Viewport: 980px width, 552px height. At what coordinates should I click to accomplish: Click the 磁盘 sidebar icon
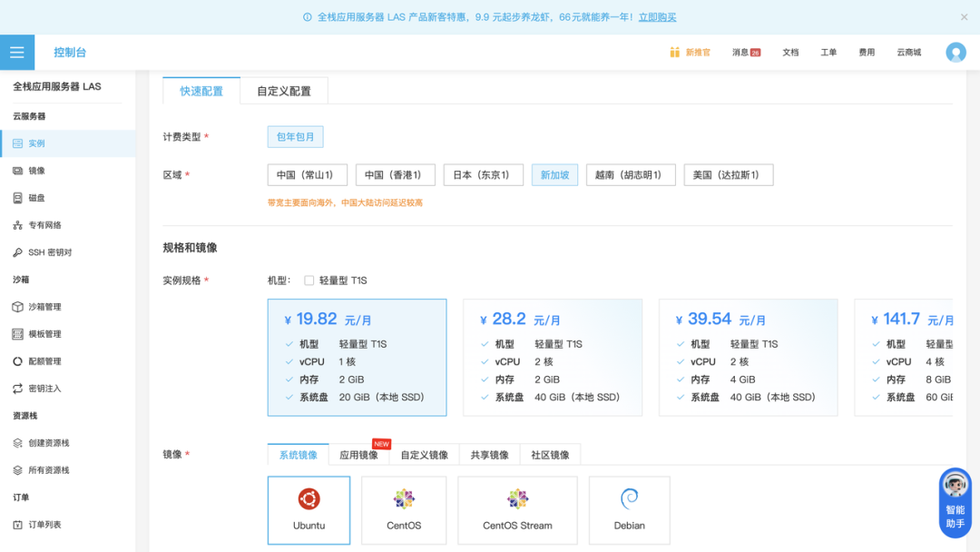tap(17, 198)
